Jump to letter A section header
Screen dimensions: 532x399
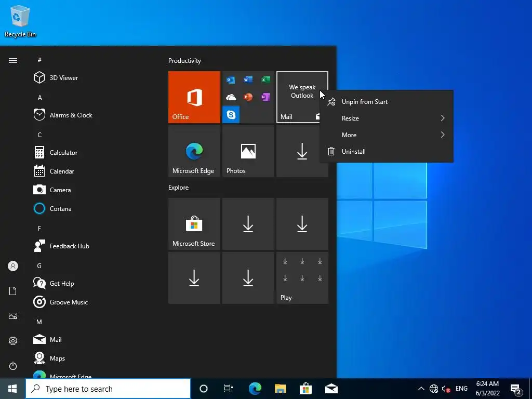[x=39, y=98]
